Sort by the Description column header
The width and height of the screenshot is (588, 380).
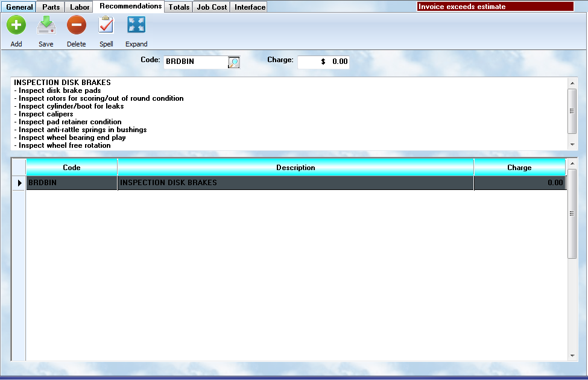296,168
